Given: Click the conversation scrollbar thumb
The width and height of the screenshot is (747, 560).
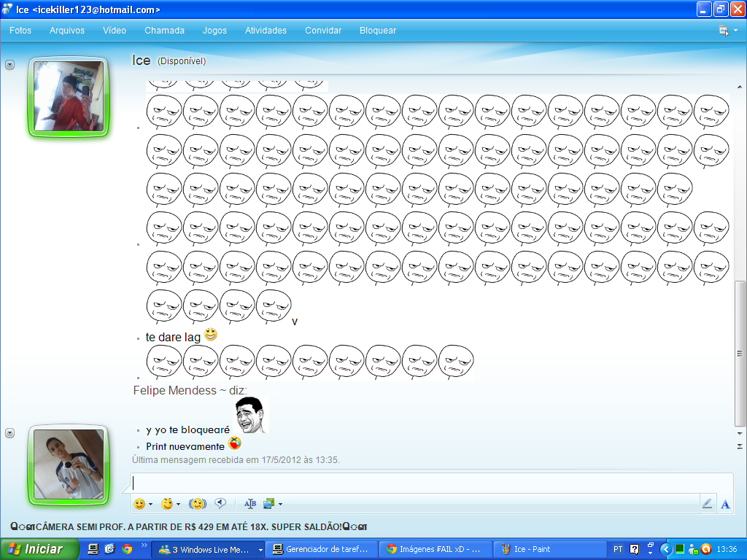Looking at the screenshot, I should pos(740,354).
